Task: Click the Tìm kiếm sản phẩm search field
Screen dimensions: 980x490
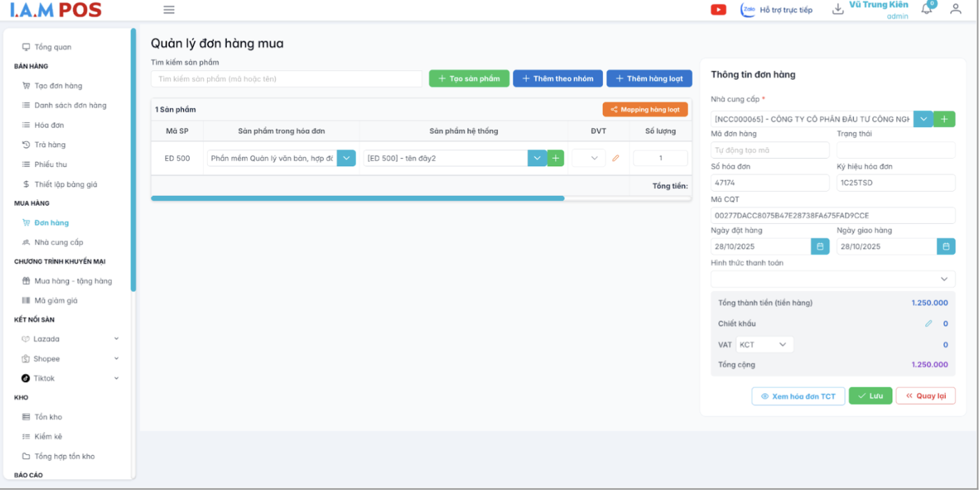Action: point(286,79)
